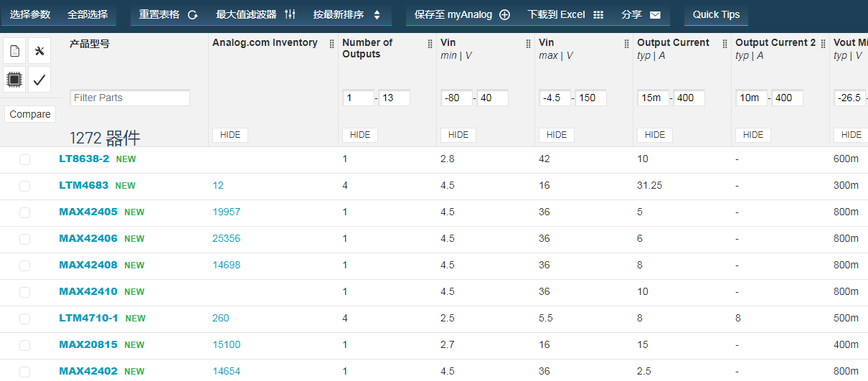Viewport: 868px width, 381px height.
Task: Check the MAX42405 row checkbox
Action: (25, 212)
